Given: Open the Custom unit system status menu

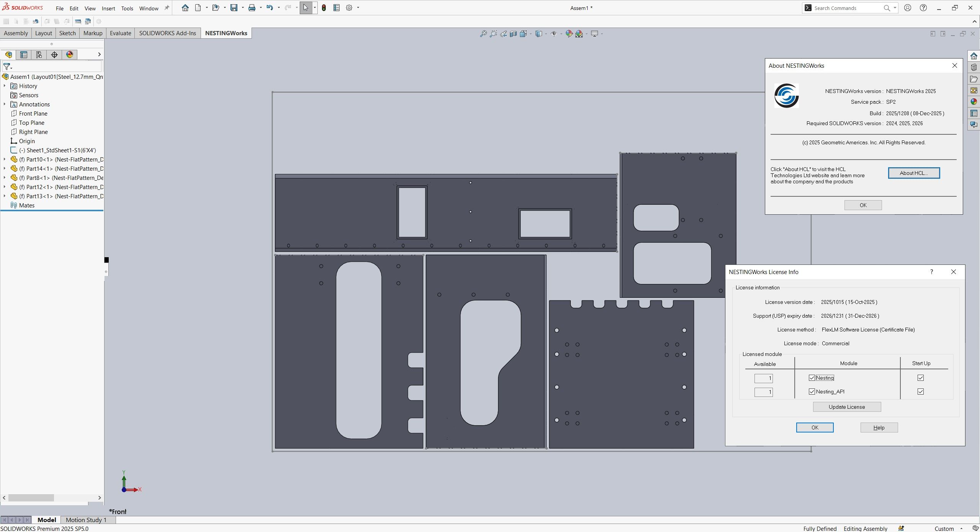Looking at the screenshot, I should 948,528.
